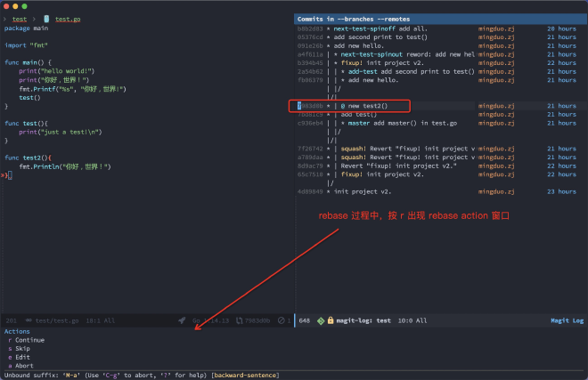
Task: Click the rocket icon in the modeline
Action: point(182,320)
